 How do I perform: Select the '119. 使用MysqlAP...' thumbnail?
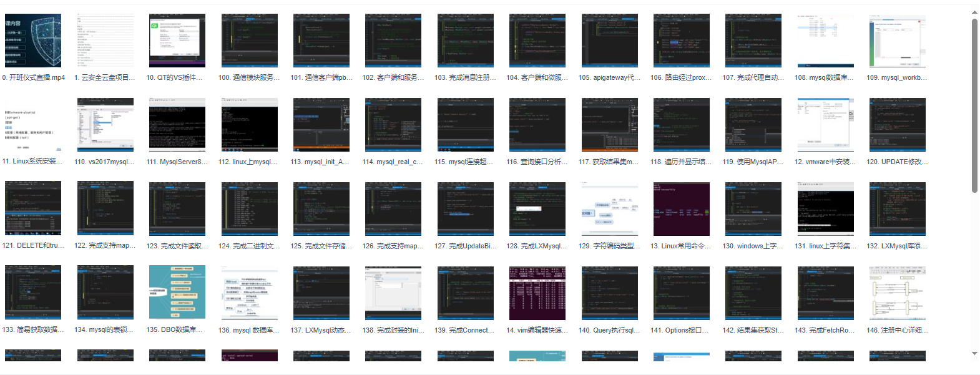pyautogui.click(x=753, y=125)
